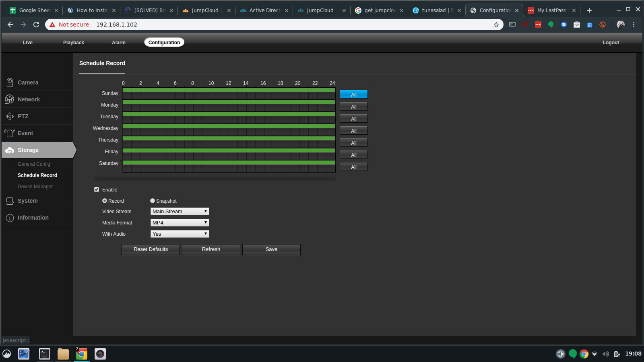This screenshot has width=644, height=362.
Task: Select the Record radio button
Action: [x=105, y=201]
